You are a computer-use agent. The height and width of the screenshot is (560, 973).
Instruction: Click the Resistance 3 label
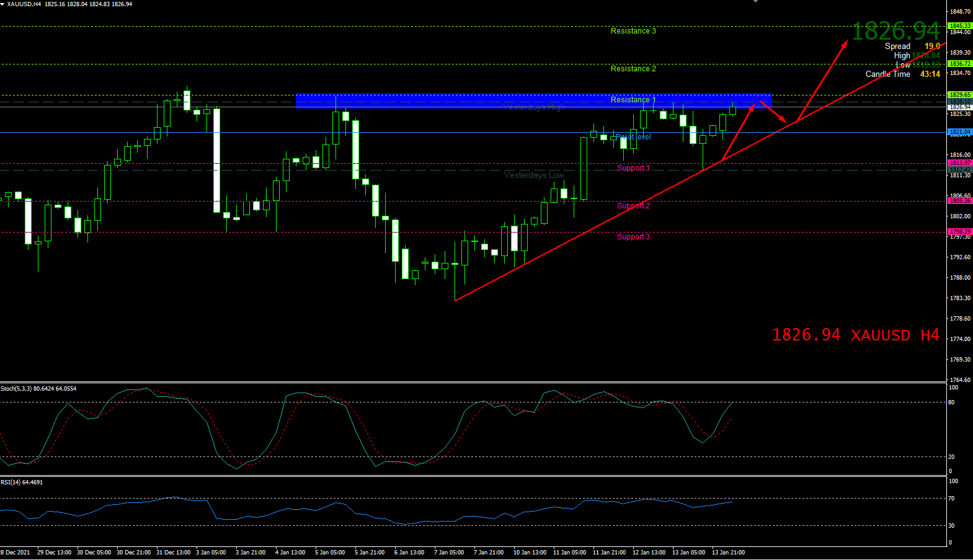pos(633,31)
